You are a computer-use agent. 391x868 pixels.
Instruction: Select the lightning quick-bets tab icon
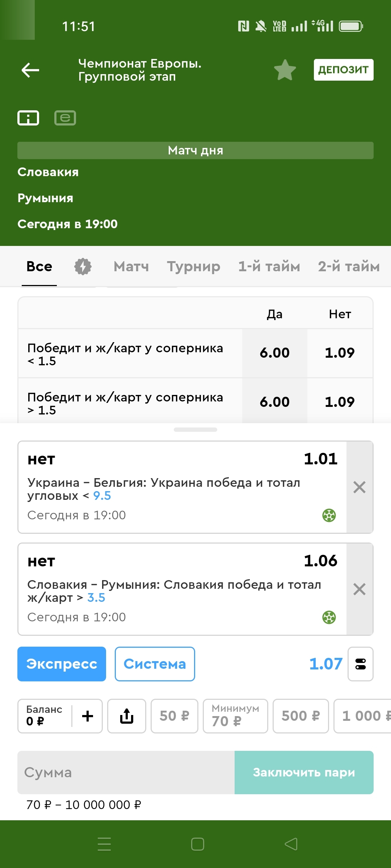tap(83, 267)
